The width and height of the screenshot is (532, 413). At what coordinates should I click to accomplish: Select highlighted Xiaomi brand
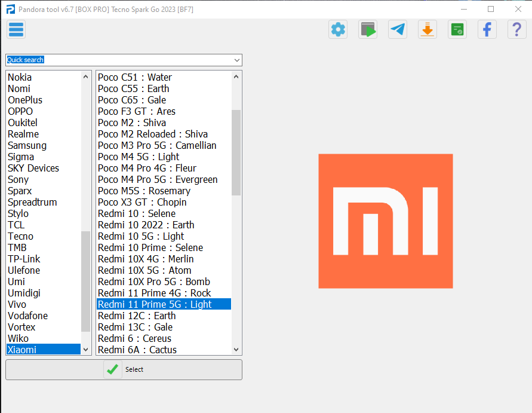[x=44, y=350]
